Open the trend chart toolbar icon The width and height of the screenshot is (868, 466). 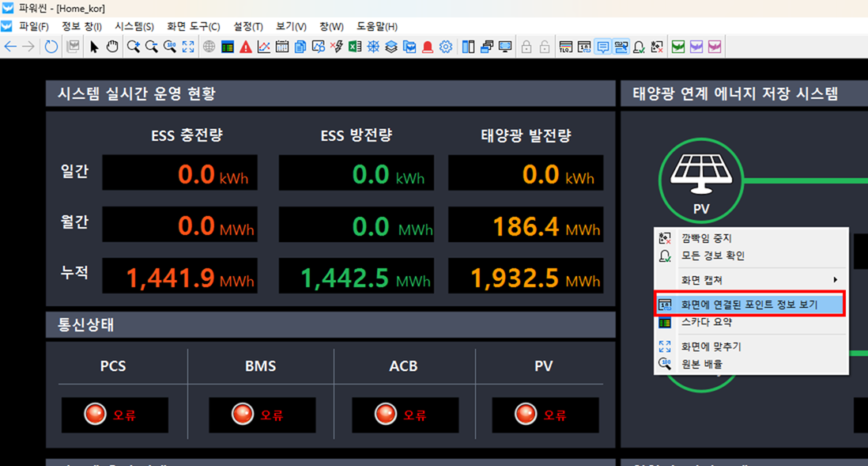(x=264, y=47)
